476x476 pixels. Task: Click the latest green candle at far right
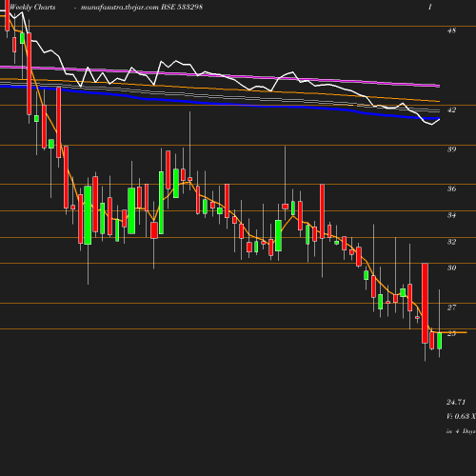pos(440,341)
